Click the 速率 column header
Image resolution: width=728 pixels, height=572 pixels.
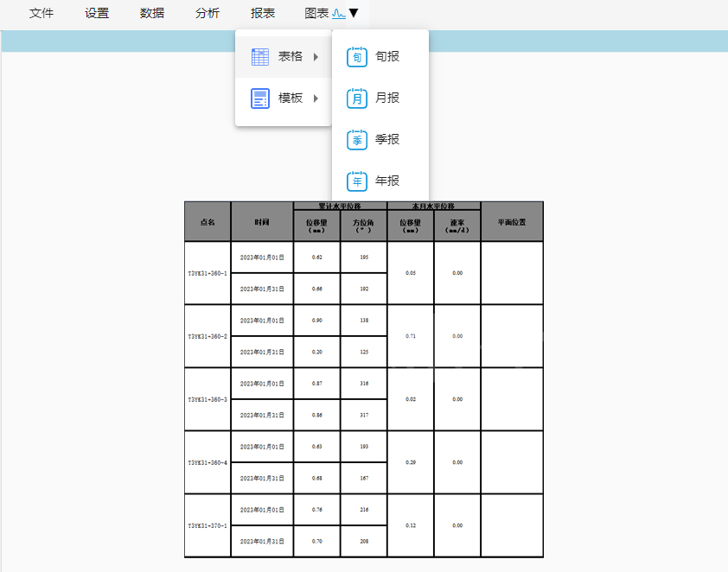tap(457, 226)
